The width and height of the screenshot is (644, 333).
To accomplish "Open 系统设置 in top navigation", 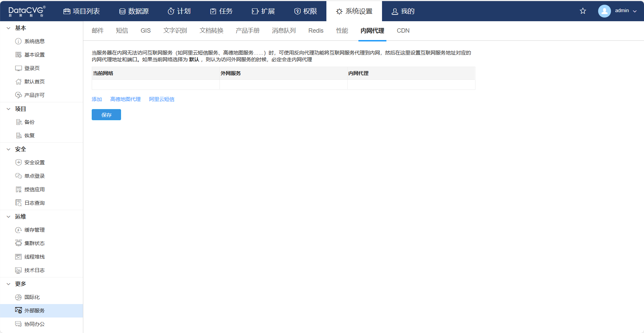I will [x=354, y=11].
